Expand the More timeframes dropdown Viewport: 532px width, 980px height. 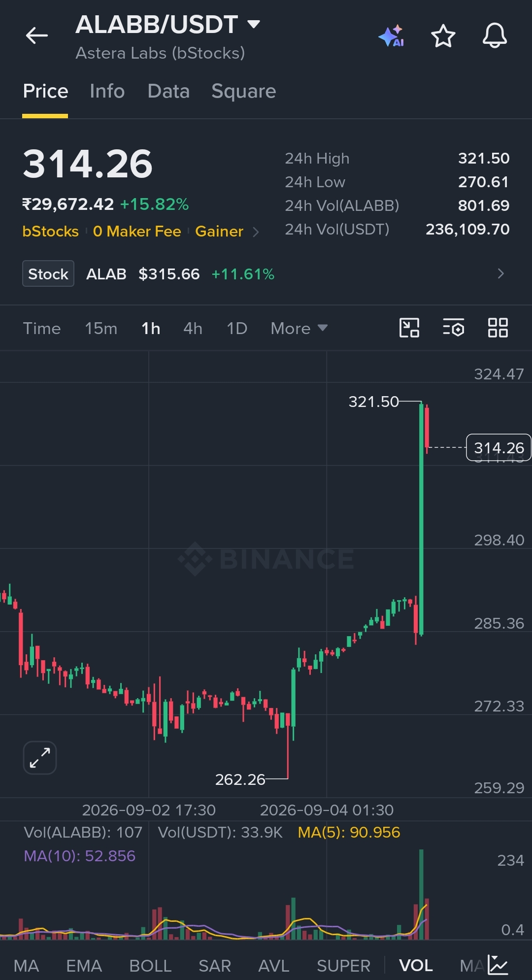tap(299, 328)
